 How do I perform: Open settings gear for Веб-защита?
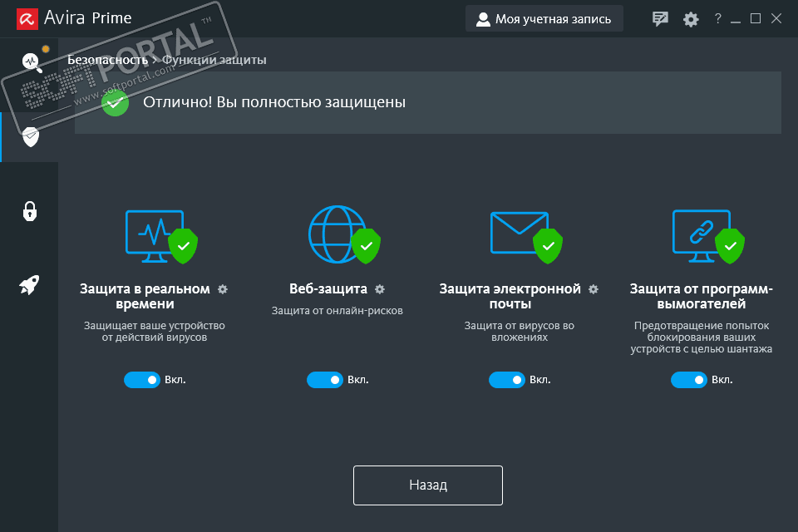click(x=380, y=289)
